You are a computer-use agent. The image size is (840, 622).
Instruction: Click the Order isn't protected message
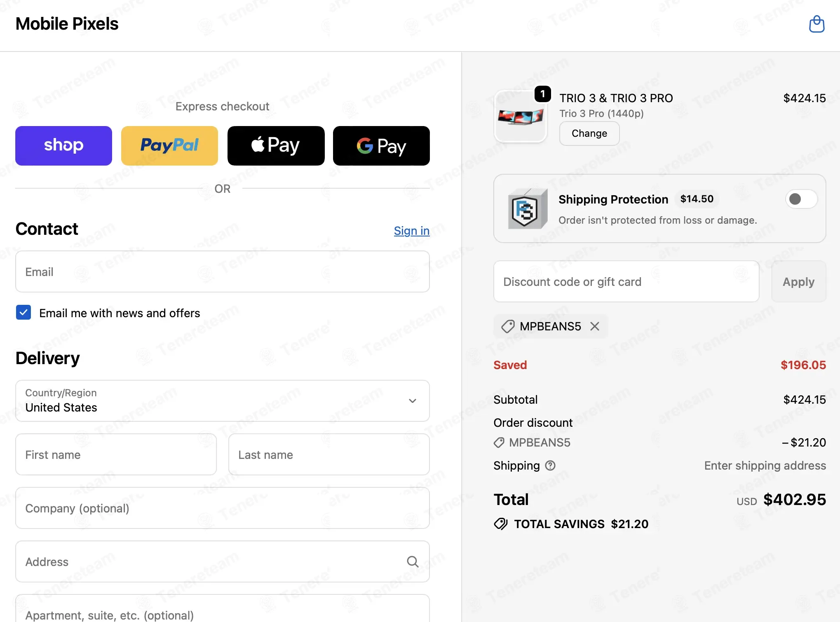pyautogui.click(x=658, y=220)
